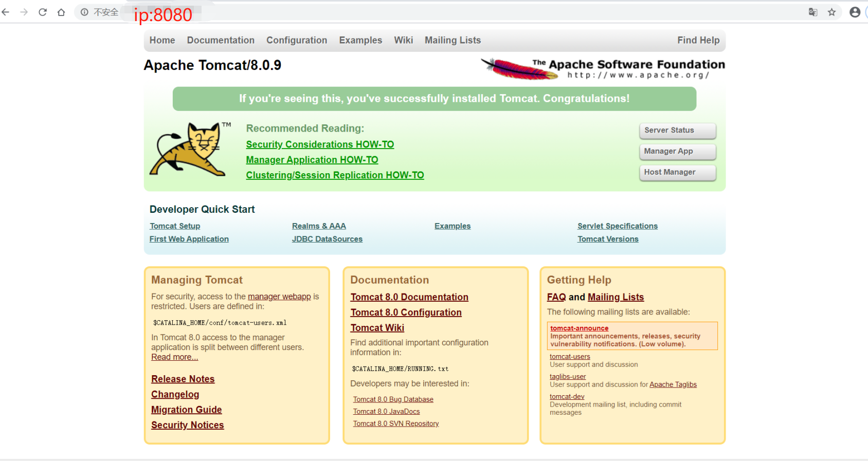Open Documentation in the top nav
Viewport: 868px width, 461px height.
click(221, 40)
